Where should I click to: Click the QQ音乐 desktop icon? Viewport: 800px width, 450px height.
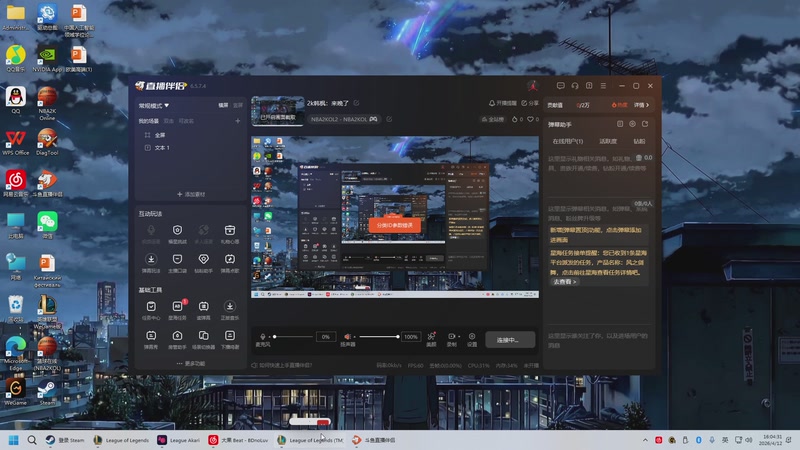click(x=15, y=58)
